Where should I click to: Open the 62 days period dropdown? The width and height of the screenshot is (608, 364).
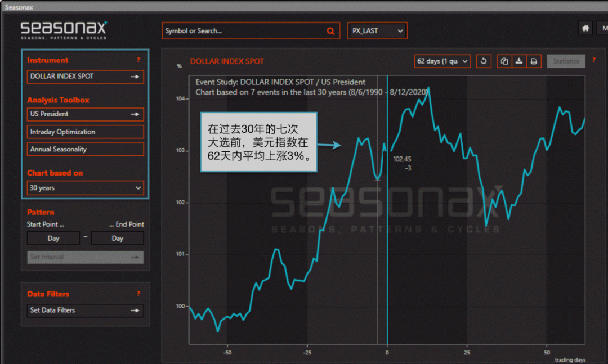point(442,61)
